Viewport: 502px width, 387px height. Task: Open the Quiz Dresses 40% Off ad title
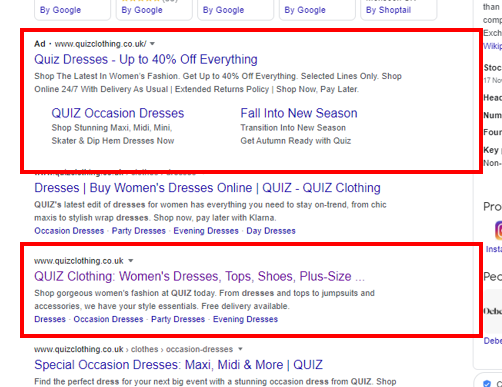146,59
